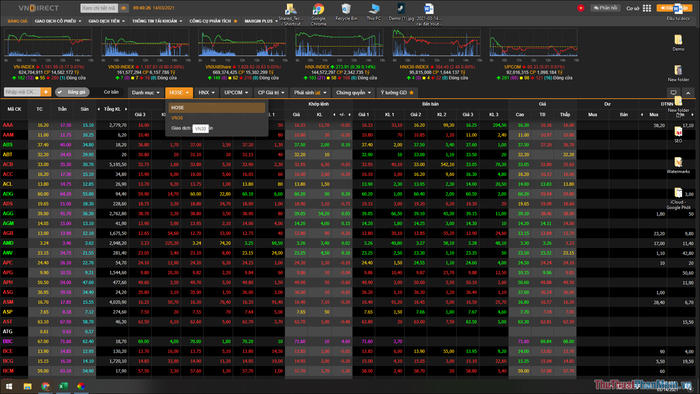Click the orange plus add-symbol button
The height and width of the screenshot is (394, 700).
pos(46,92)
